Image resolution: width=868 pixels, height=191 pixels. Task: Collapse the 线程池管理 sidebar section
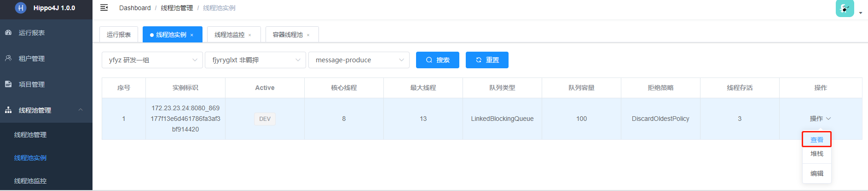(x=46, y=110)
